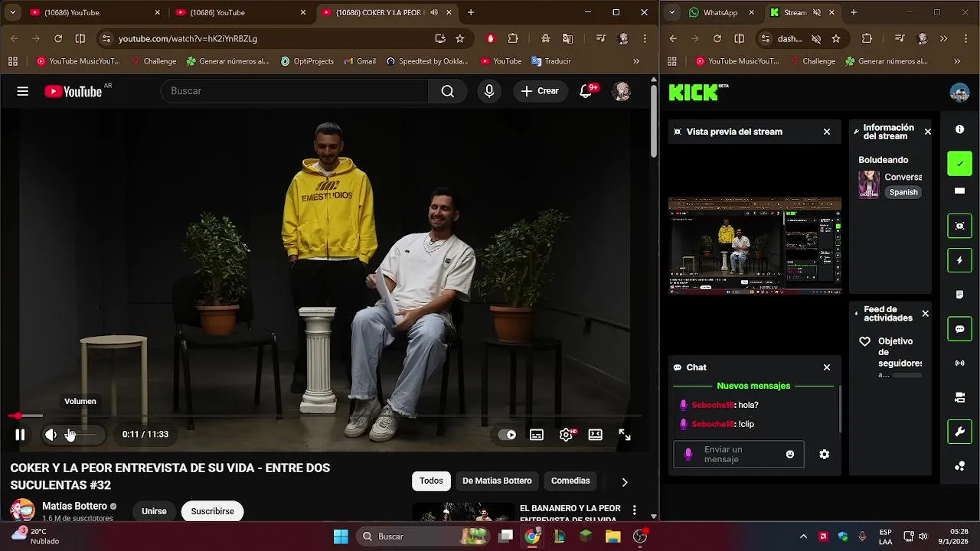Screen dimensions: 980x551
Task: Open the video settings gear
Action: [566, 435]
